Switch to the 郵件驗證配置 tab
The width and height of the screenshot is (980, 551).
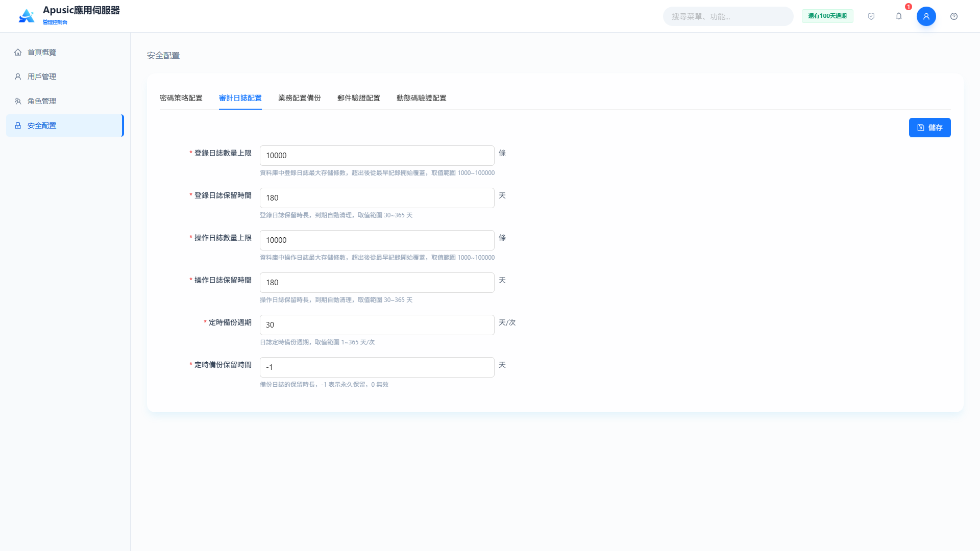(x=359, y=98)
